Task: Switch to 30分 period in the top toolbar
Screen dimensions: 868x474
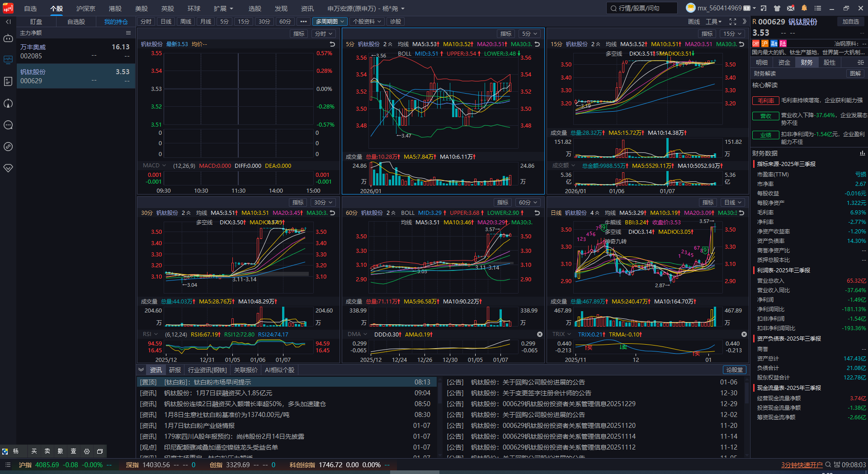Action: point(264,22)
